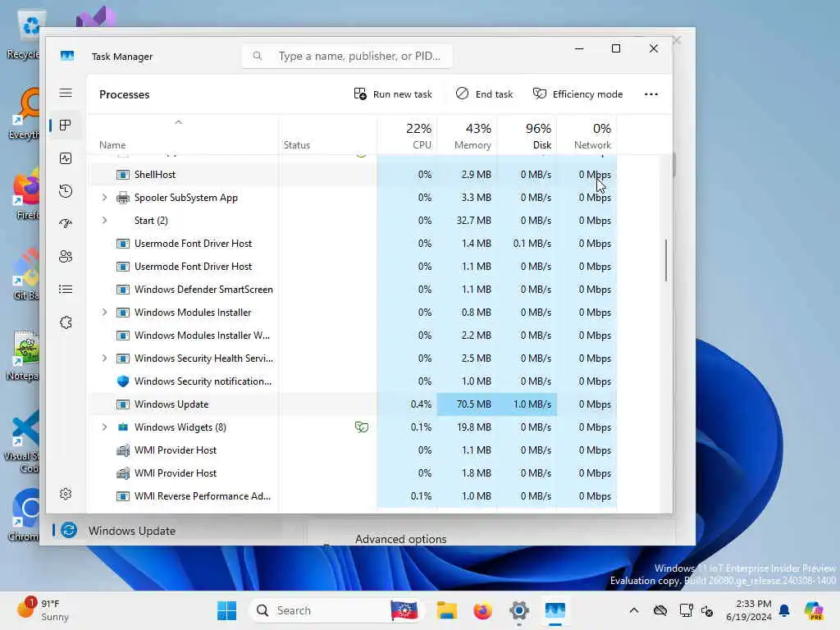Image resolution: width=840 pixels, height=630 pixels.
Task: Click the End task button
Action: pos(484,94)
